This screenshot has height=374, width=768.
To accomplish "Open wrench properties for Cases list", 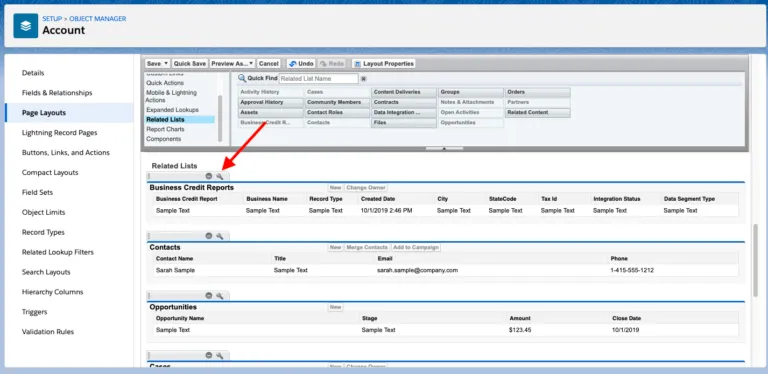I will click(219, 355).
